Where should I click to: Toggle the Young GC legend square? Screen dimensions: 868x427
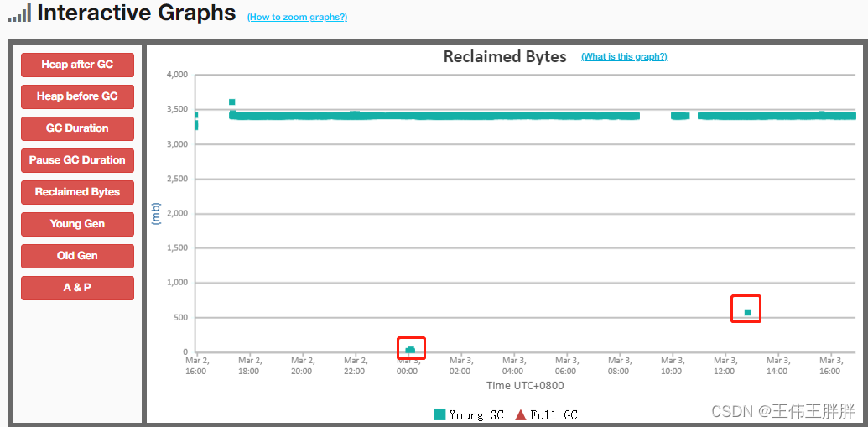[440, 414]
